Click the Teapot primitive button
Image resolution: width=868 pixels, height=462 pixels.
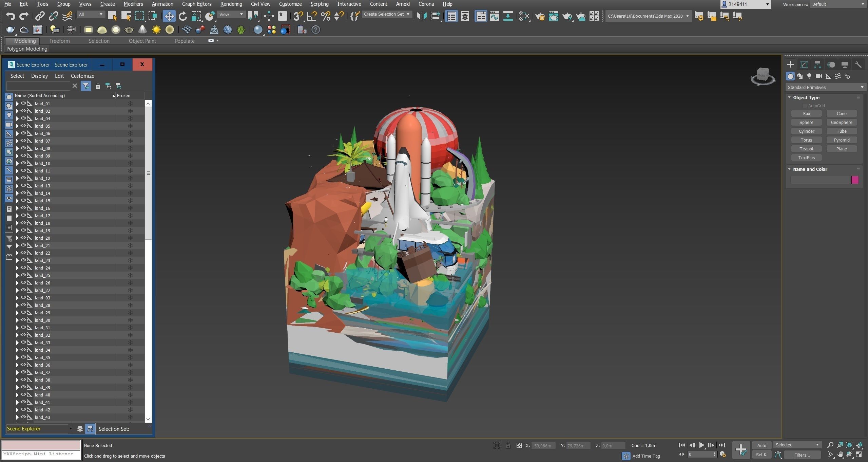(x=806, y=149)
